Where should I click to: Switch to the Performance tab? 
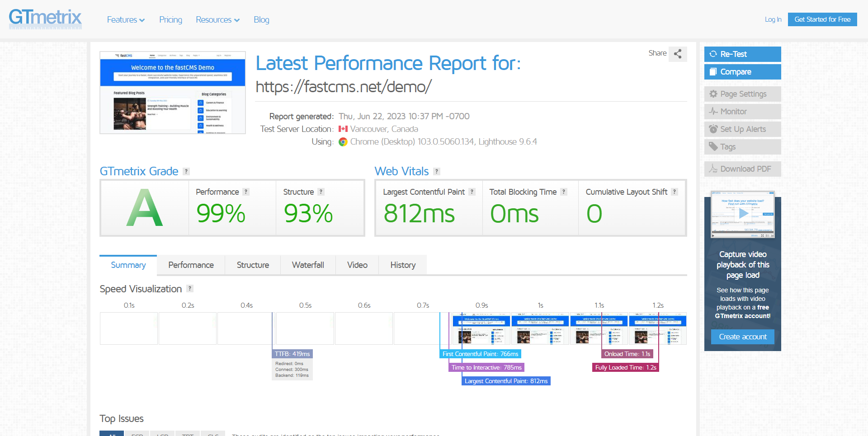tap(191, 265)
